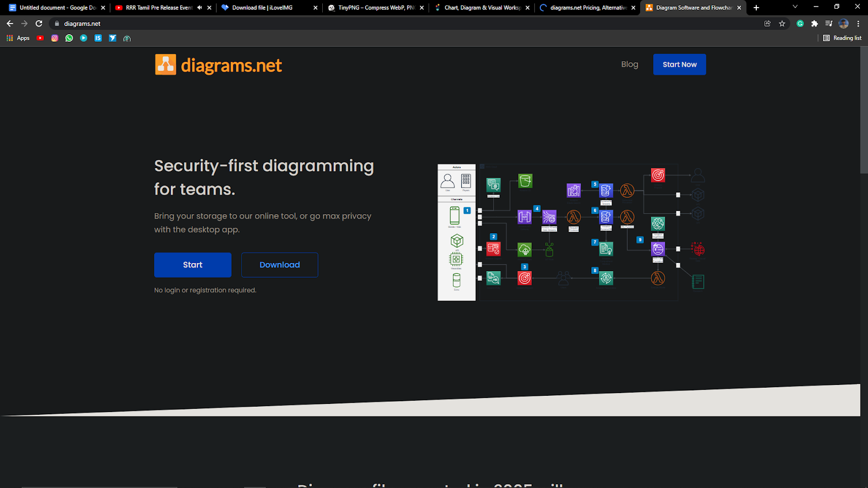Share this page using the share icon
The image size is (868, 488).
click(767, 23)
